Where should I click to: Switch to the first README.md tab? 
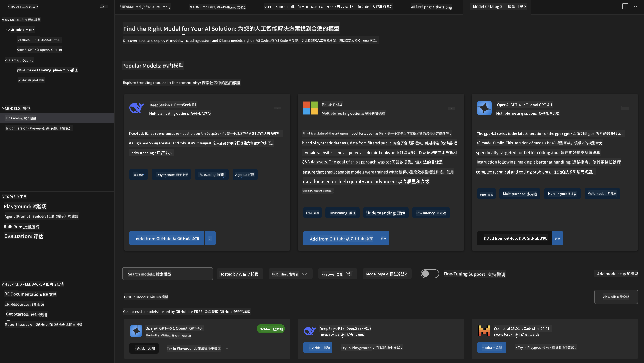point(145,7)
